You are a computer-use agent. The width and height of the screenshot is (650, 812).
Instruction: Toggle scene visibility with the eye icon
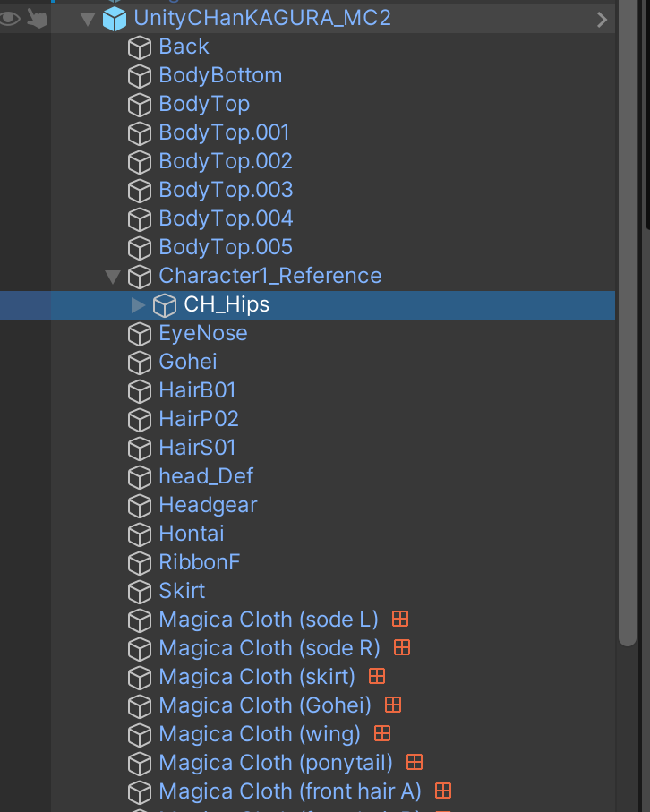click(8, 17)
